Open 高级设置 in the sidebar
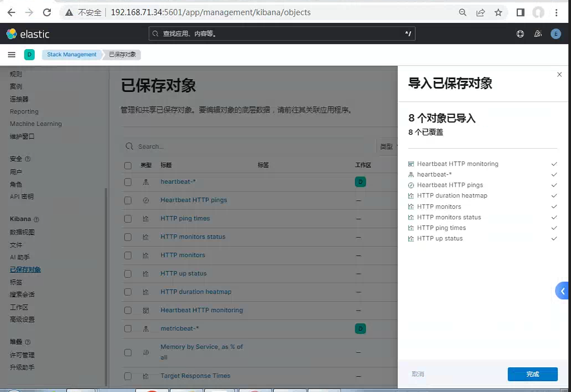 click(x=22, y=319)
